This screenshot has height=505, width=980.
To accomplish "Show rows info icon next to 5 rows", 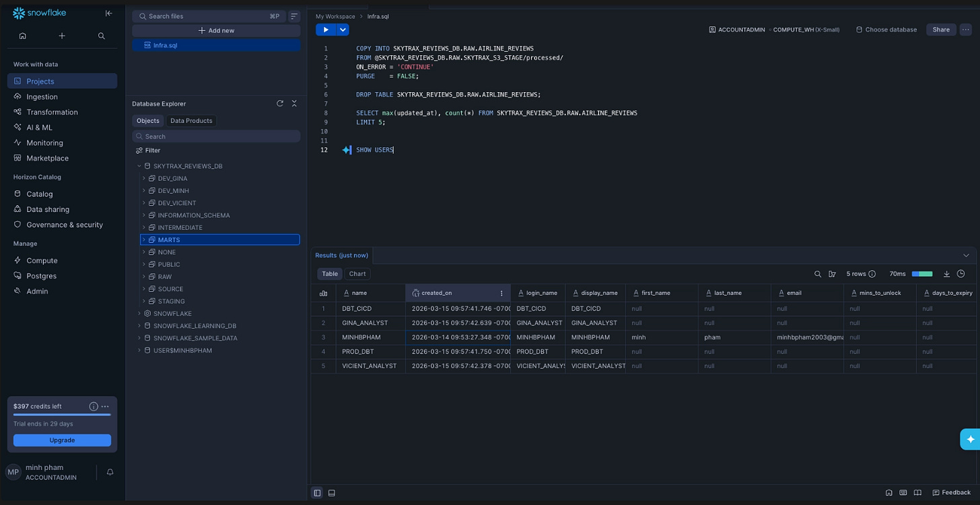I will [872, 274].
